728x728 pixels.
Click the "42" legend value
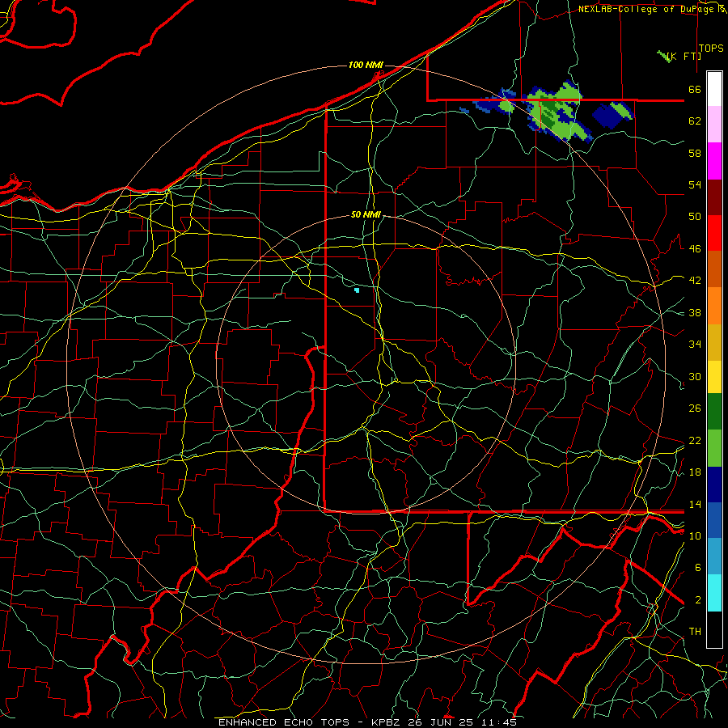coord(695,281)
